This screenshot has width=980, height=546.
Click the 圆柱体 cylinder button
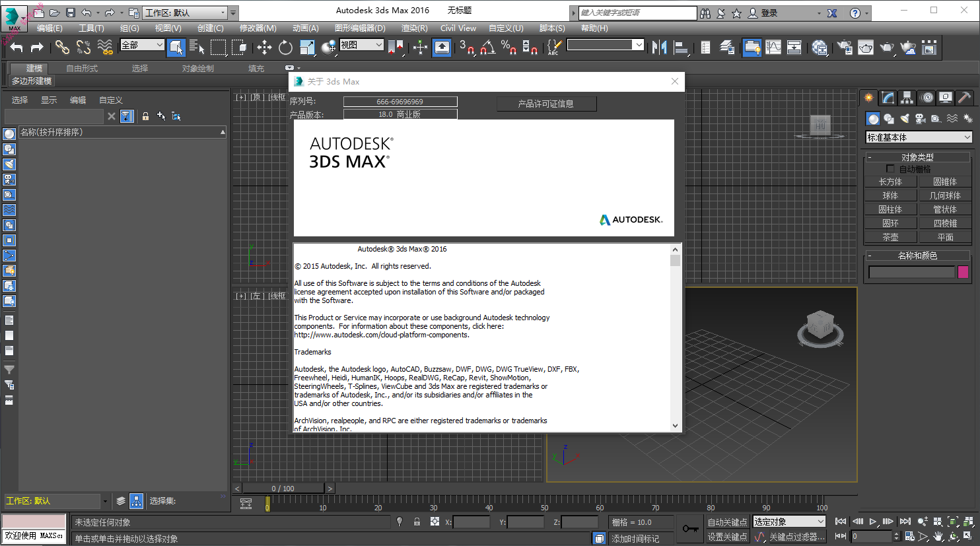(890, 209)
